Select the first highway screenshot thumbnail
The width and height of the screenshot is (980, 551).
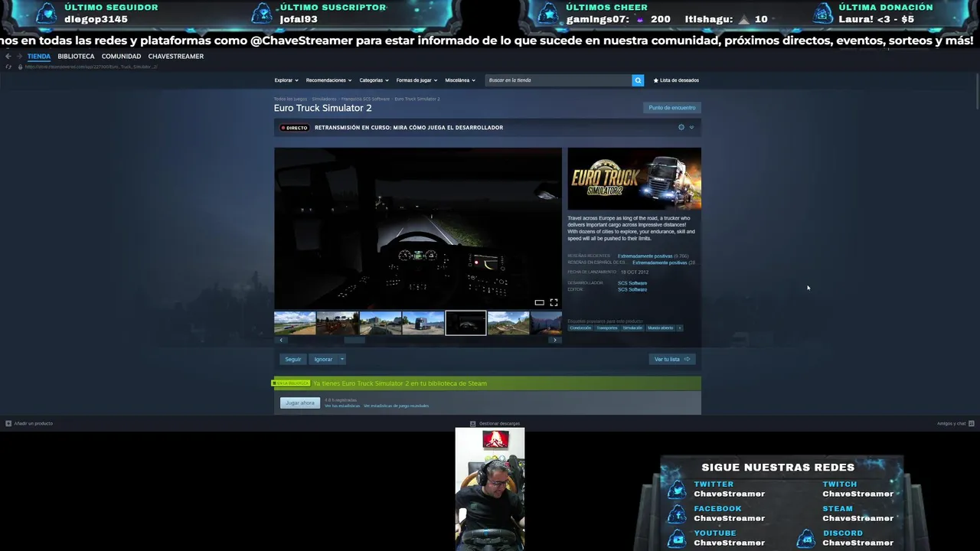point(295,323)
